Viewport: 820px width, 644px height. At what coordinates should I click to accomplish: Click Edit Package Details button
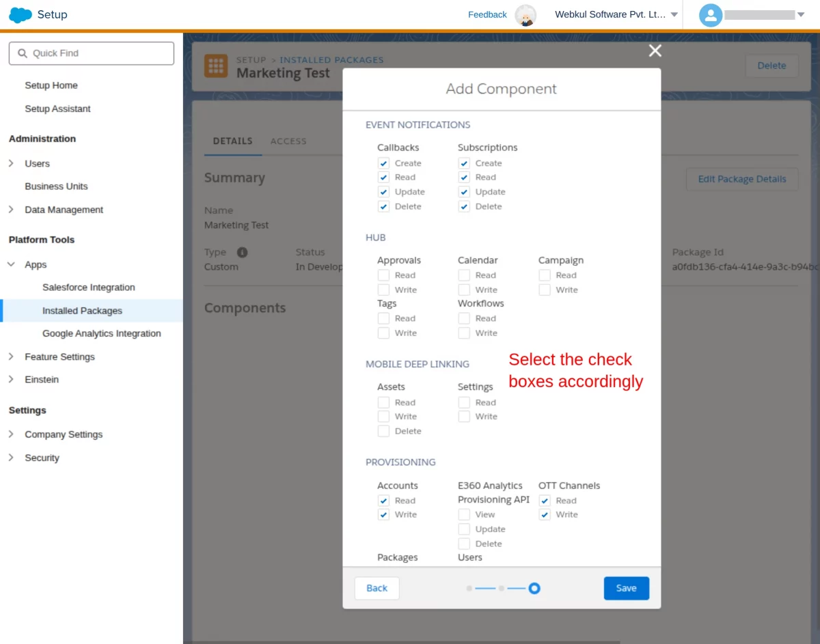[742, 179]
